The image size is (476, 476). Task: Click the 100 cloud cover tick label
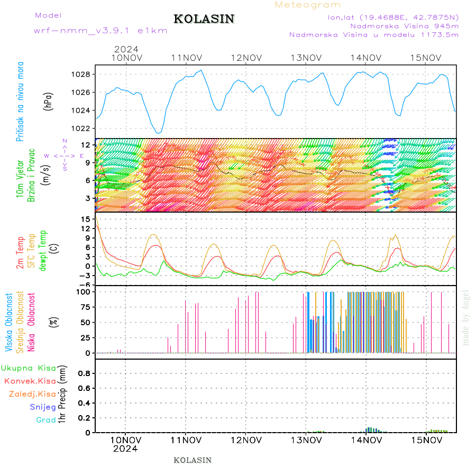coord(83,292)
